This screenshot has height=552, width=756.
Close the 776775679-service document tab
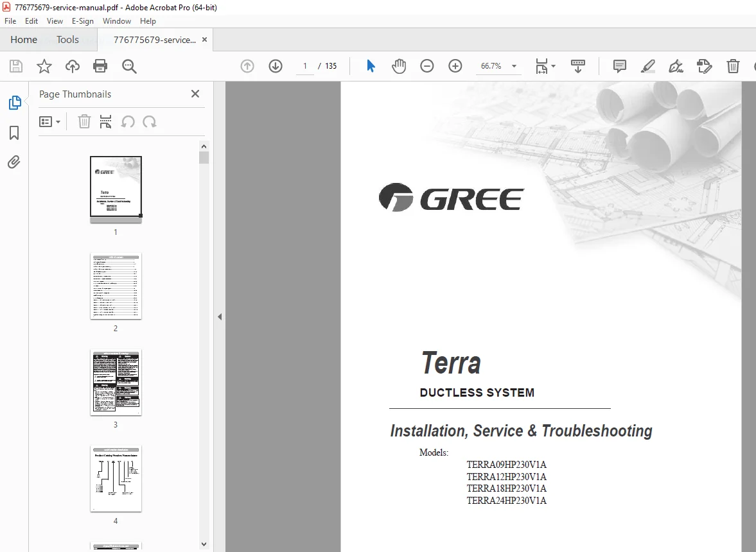204,40
